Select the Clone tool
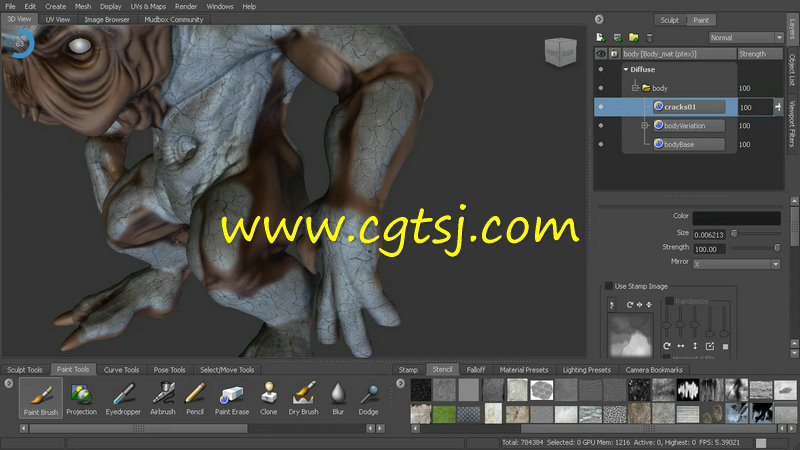Image resolution: width=800 pixels, height=450 pixels. click(x=268, y=398)
